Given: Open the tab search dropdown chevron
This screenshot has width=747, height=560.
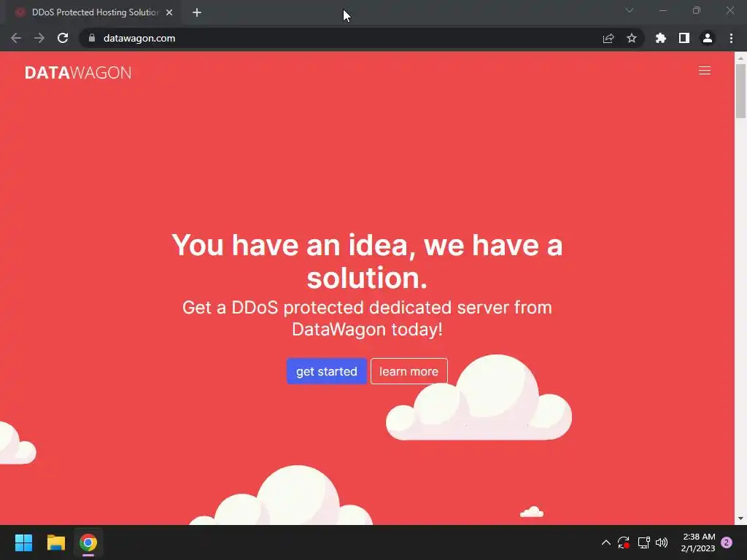Looking at the screenshot, I should [629, 10].
